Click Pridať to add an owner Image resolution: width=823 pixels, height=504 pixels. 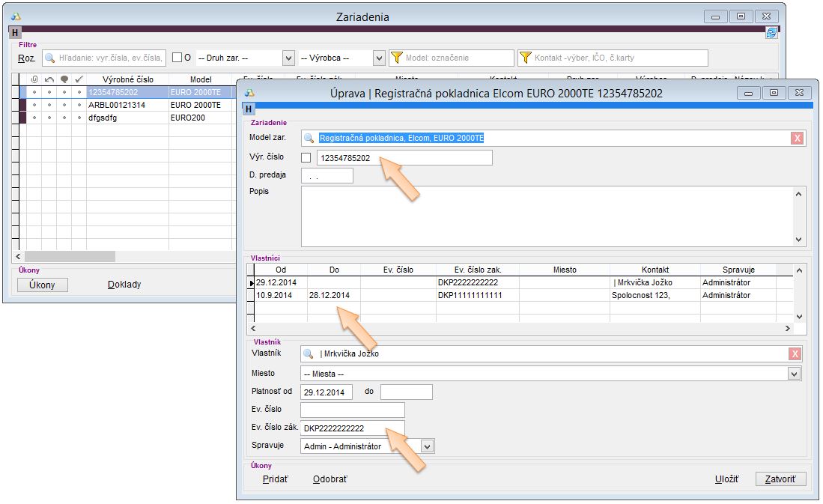(275, 479)
